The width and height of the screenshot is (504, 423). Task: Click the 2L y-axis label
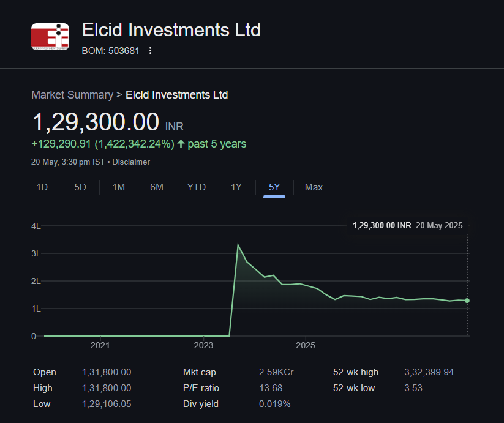(36, 282)
